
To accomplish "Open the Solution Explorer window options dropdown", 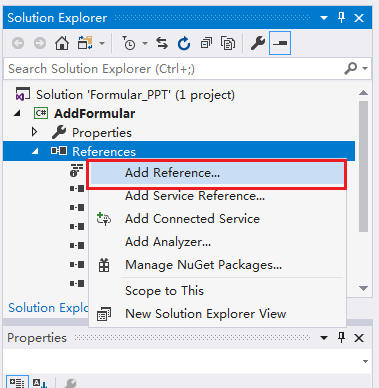I will click(324, 18).
